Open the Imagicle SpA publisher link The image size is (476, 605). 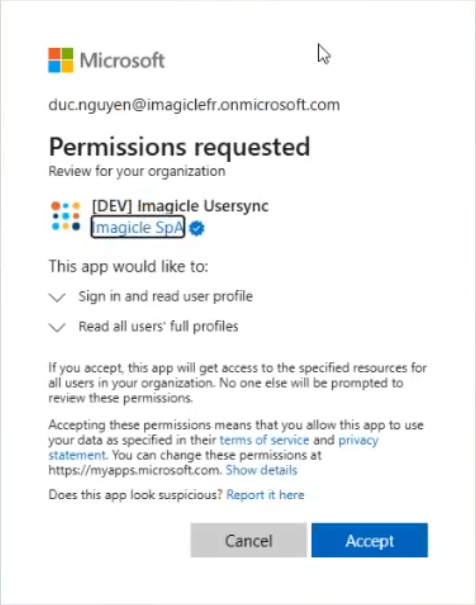pos(138,227)
